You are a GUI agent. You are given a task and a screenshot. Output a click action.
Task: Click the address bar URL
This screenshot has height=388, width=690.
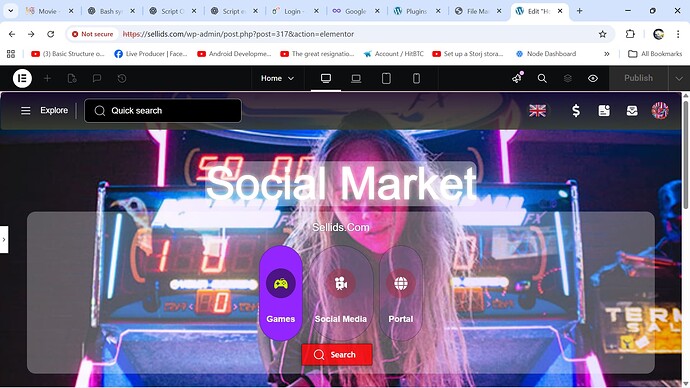pos(238,34)
